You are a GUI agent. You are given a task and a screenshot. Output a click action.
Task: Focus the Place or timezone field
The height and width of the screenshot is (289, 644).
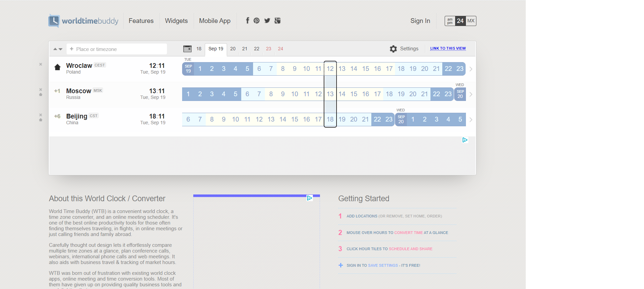tap(117, 49)
